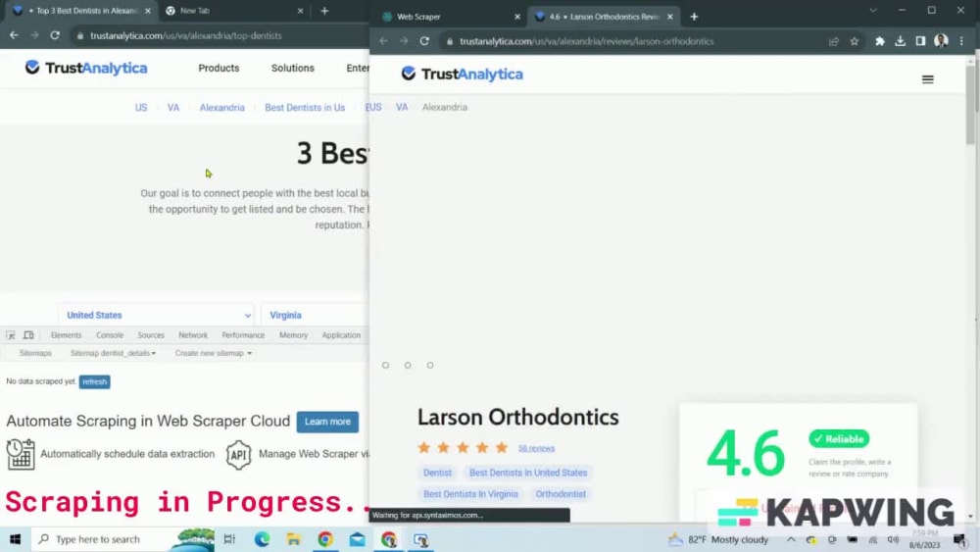Open the downloads icon in right browser
Image resolution: width=980 pixels, height=552 pixels.
tap(900, 41)
